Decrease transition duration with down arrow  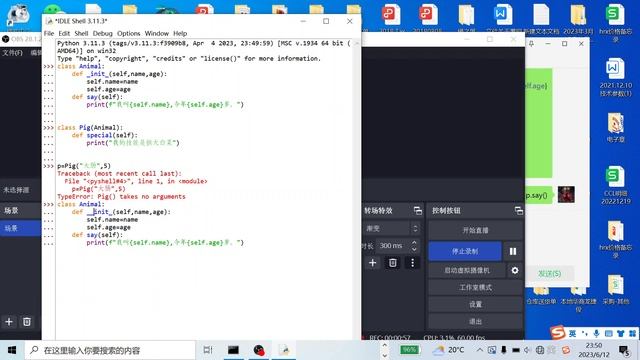point(414,249)
